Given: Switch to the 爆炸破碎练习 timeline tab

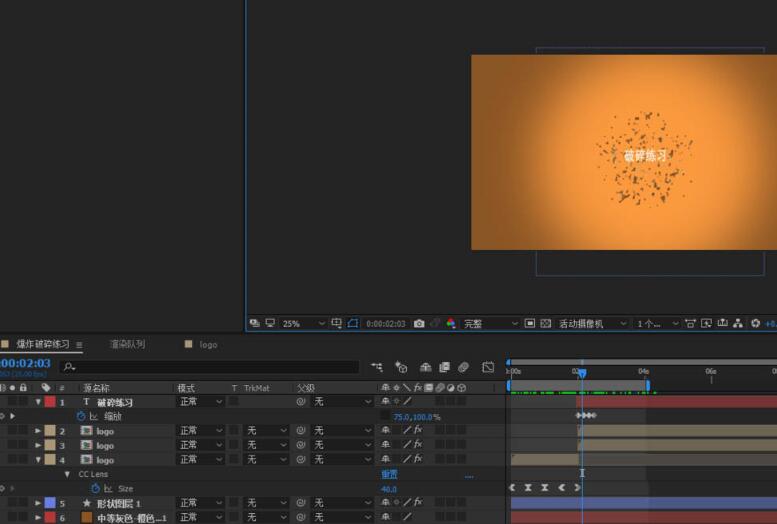Looking at the screenshot, I should [43, 344].
